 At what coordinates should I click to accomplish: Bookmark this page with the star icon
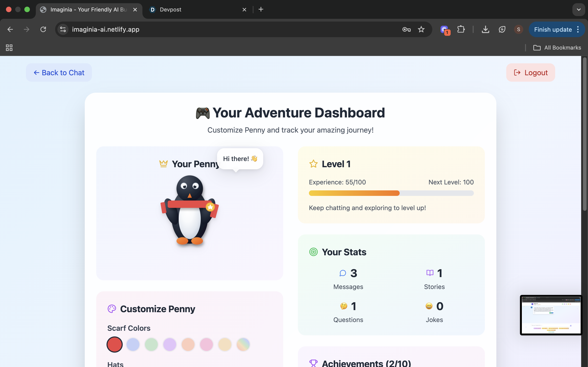(x=421, y=29)
